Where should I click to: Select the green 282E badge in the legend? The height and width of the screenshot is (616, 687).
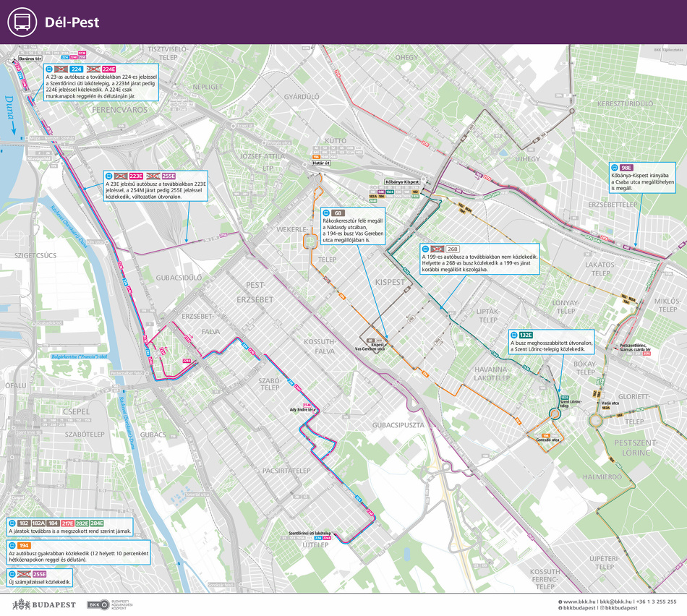(x=82, y=523)
